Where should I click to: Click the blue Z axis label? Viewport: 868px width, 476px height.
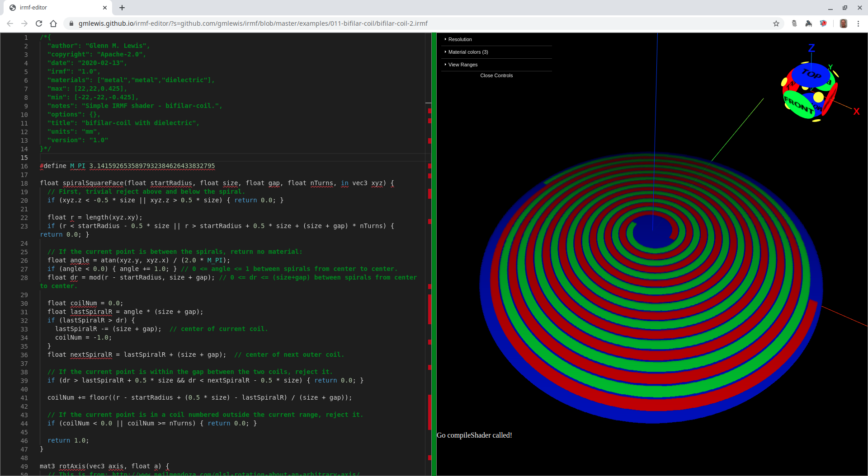(811, 48)
